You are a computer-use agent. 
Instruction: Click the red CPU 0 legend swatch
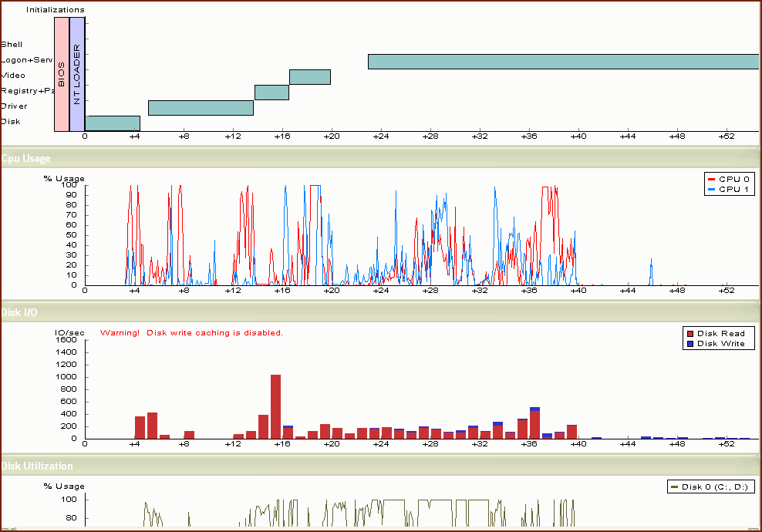coord(711,179)
